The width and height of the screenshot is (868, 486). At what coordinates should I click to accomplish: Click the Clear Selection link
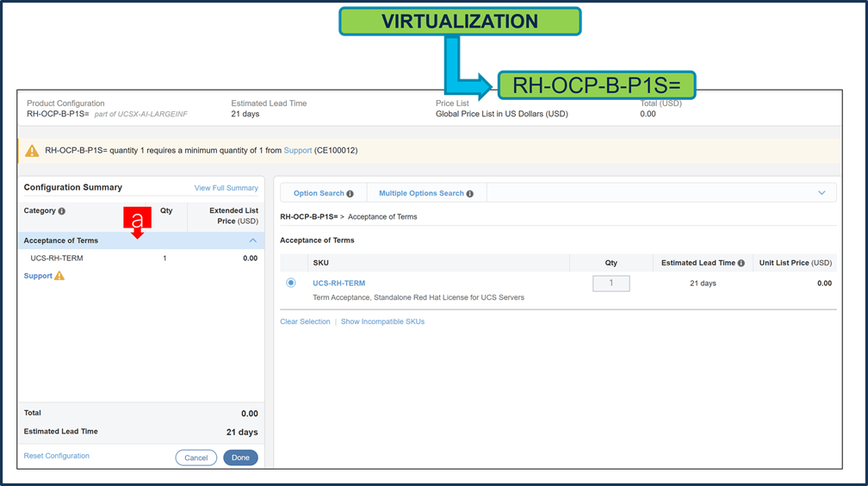click(x=305, y=321)
